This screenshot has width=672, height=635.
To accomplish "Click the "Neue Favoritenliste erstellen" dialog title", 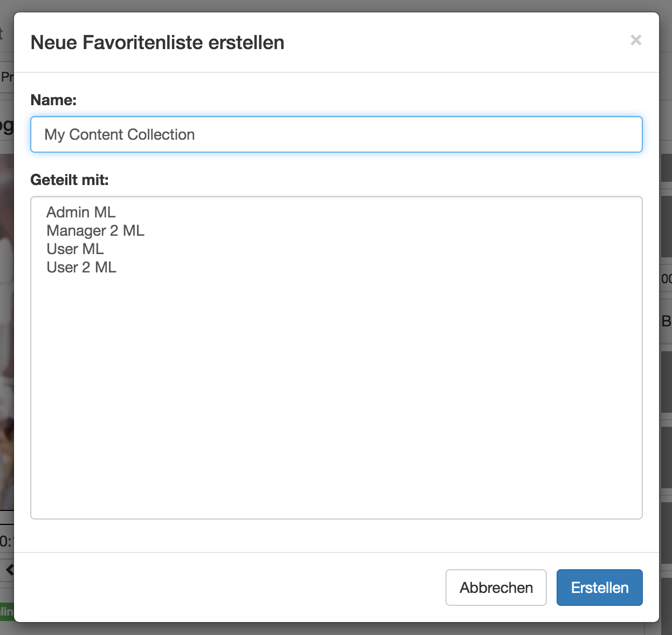I will (157, 43).
